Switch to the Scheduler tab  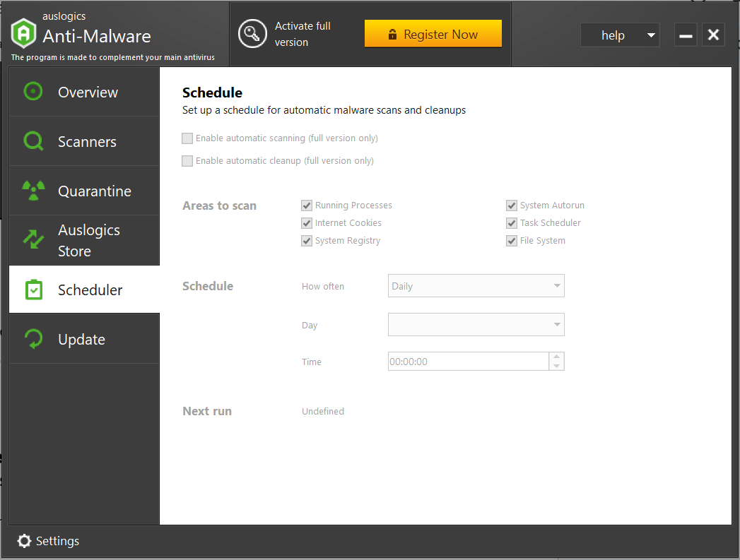pos(88,290)
